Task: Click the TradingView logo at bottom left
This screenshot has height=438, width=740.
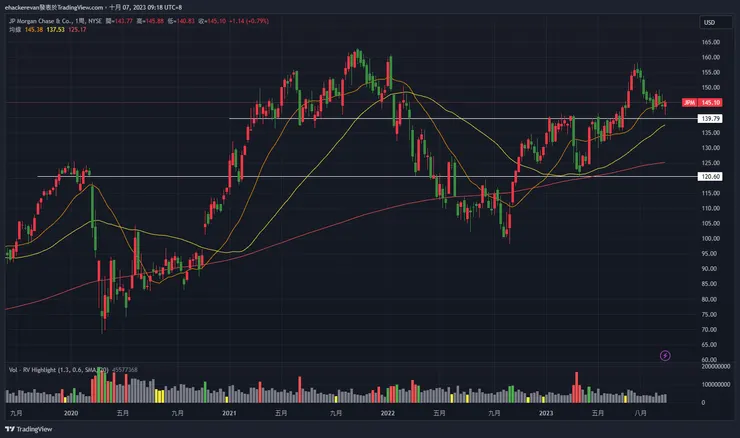Action: pyautogui.click(x=28, y=429)
